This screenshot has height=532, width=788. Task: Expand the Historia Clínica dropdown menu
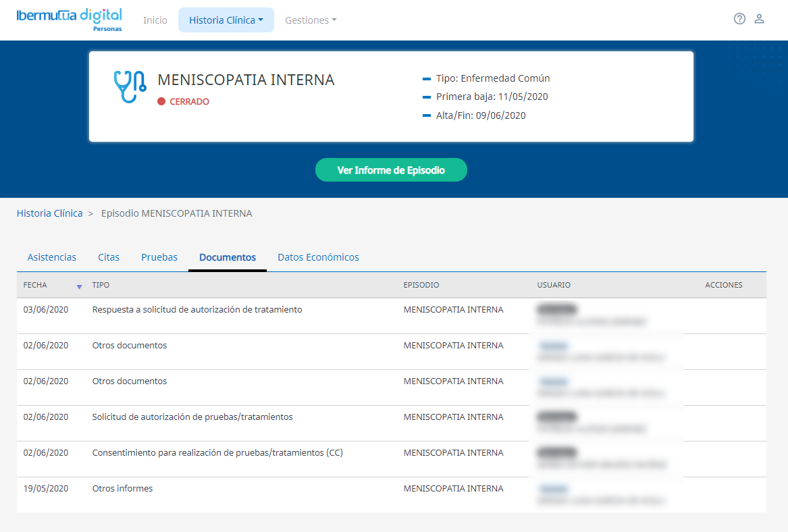click(226, 20)
